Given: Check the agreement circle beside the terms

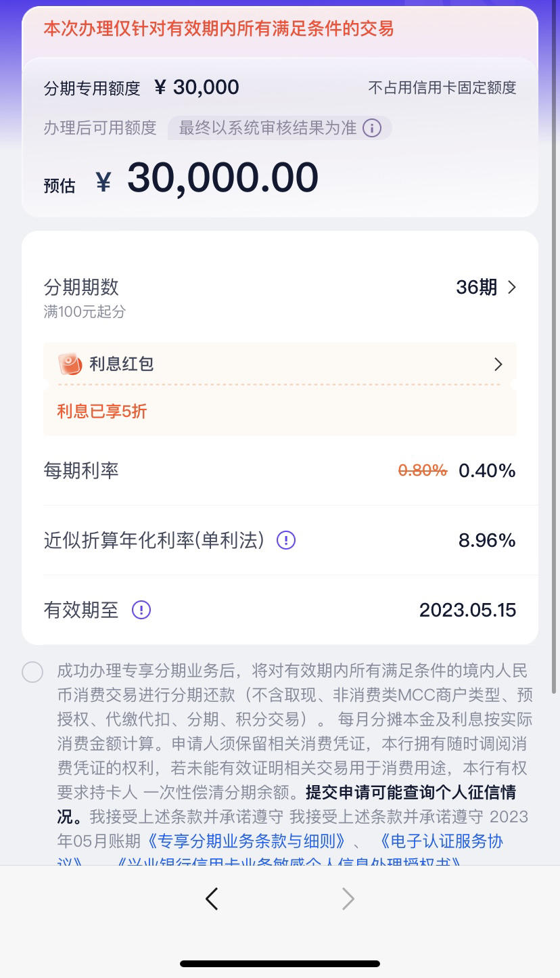Looking at the screenshot, I should pyautogui.click(x=32, y=672).
